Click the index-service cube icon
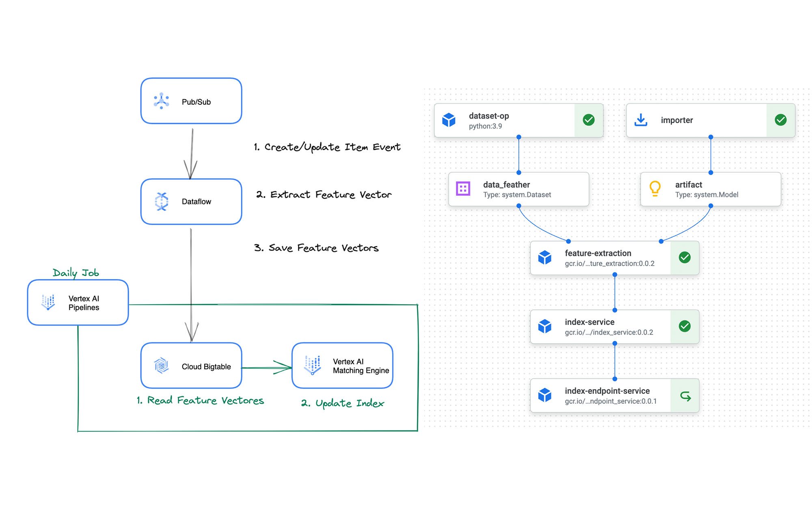 pos(544,326)
